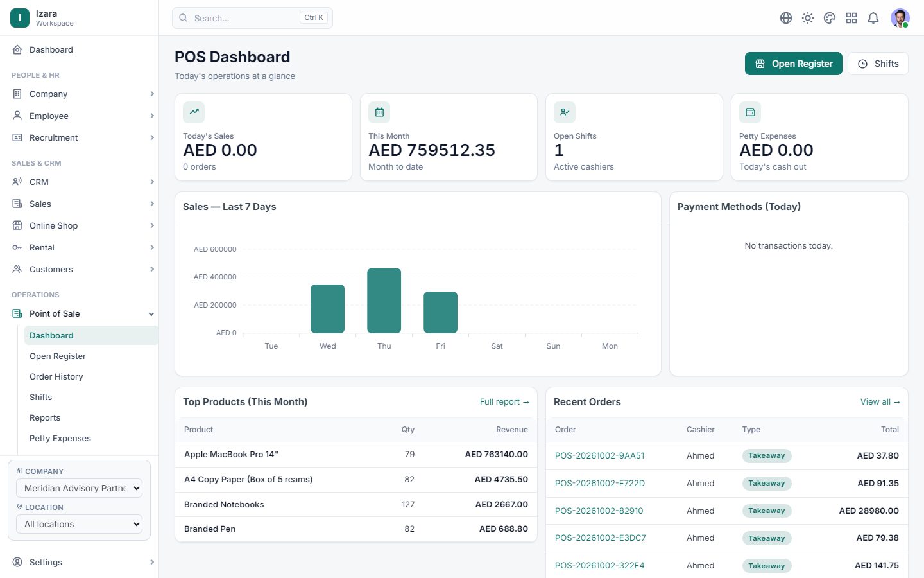
Task: Focus the Search input field
Action: click(x=252, y=18)
